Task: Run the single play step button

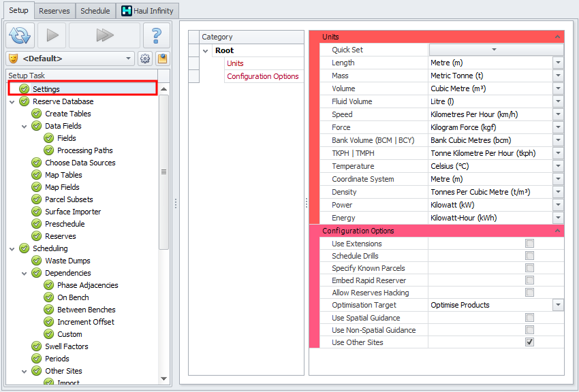Action: [x=52, y=35]
